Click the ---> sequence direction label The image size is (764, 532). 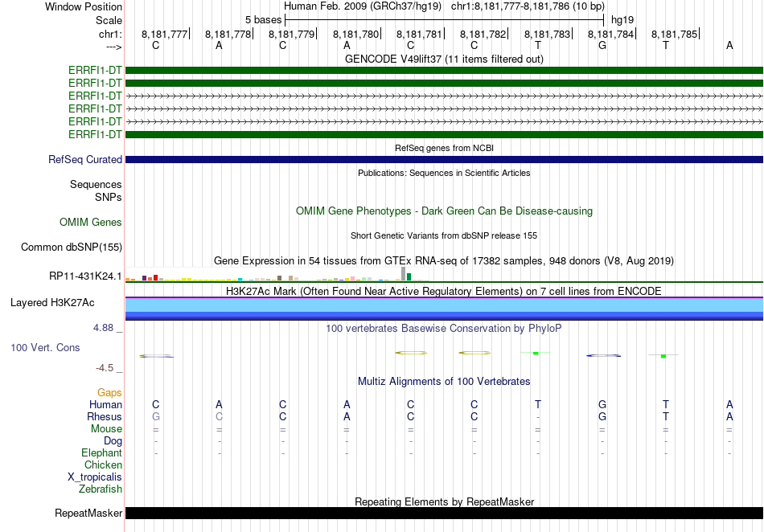[x=113, y=47]
